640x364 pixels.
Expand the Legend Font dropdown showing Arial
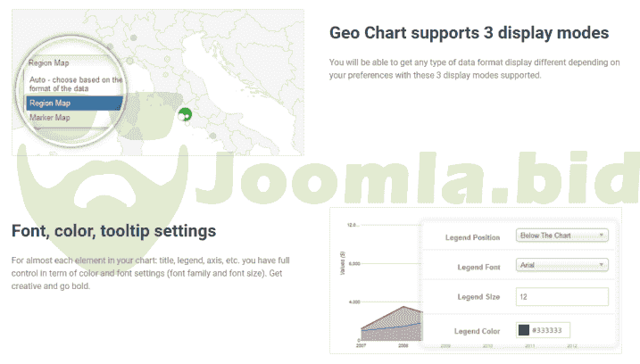point(561,265)
